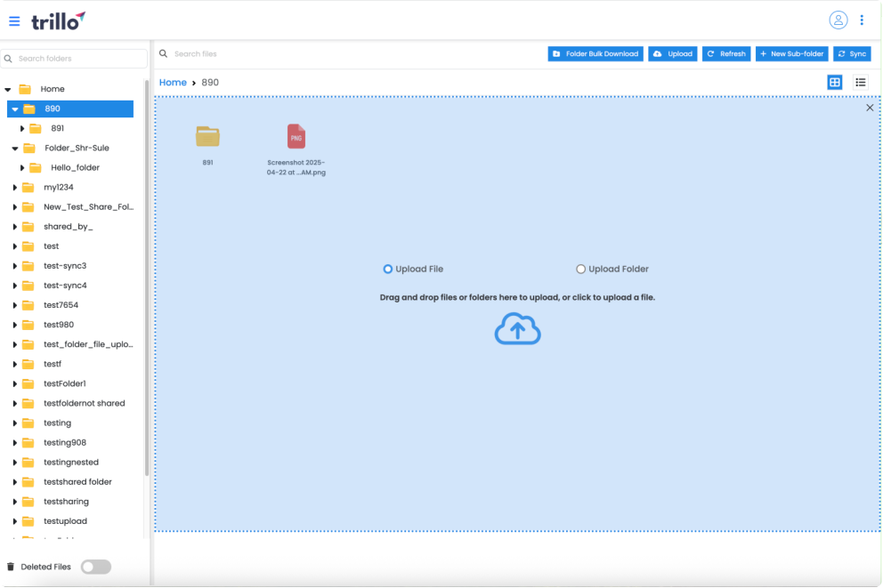Collapse the Folder_Shr-Sule node

click(x=15, y=149)
